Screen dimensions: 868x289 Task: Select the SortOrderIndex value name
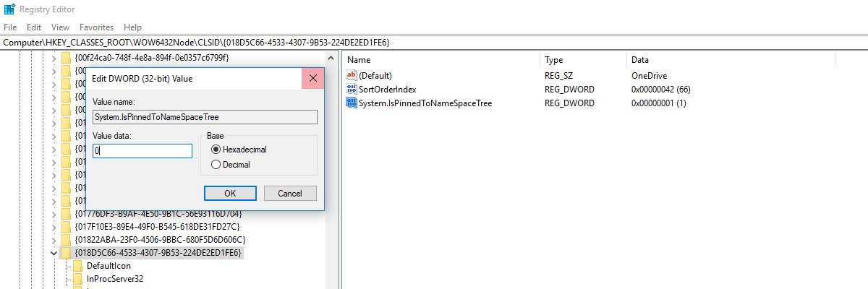coord(388,89)
